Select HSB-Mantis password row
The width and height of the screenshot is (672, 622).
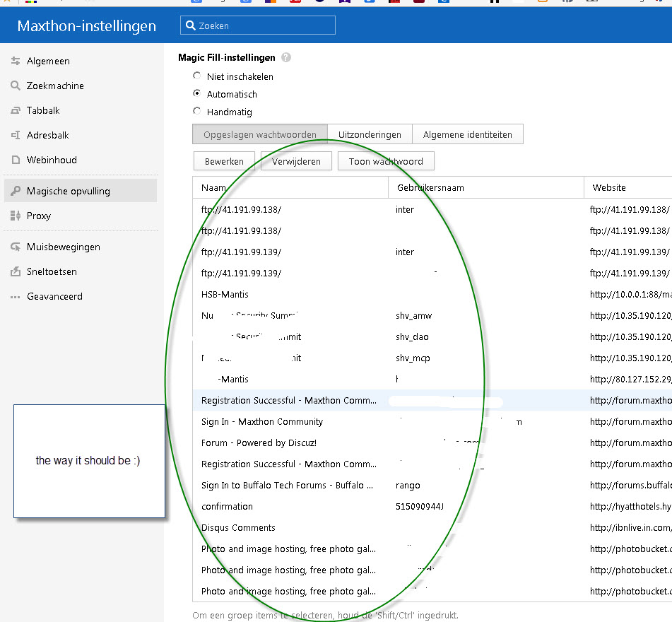[432, 295]
